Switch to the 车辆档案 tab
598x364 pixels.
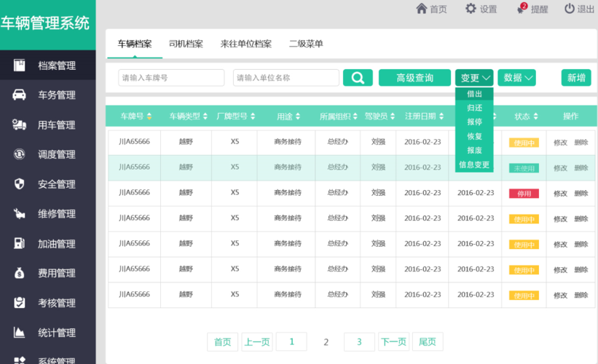[135, 44]
